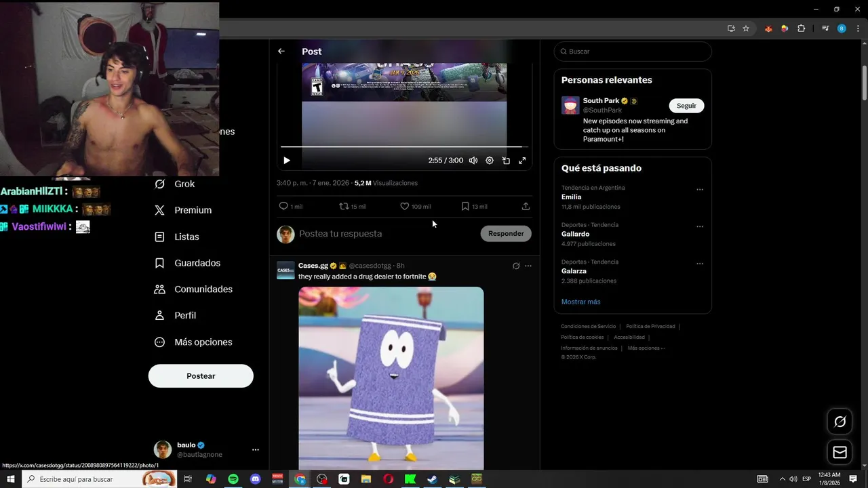Click the install app icon in address bar

(731, 28)
